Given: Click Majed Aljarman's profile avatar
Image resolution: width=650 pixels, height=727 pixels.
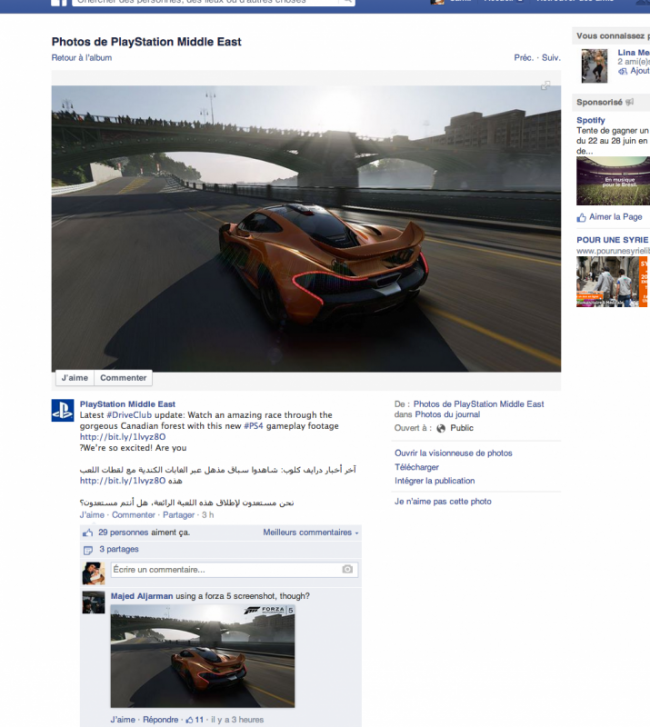Looking at the screenshot, I should coord(94,602).
